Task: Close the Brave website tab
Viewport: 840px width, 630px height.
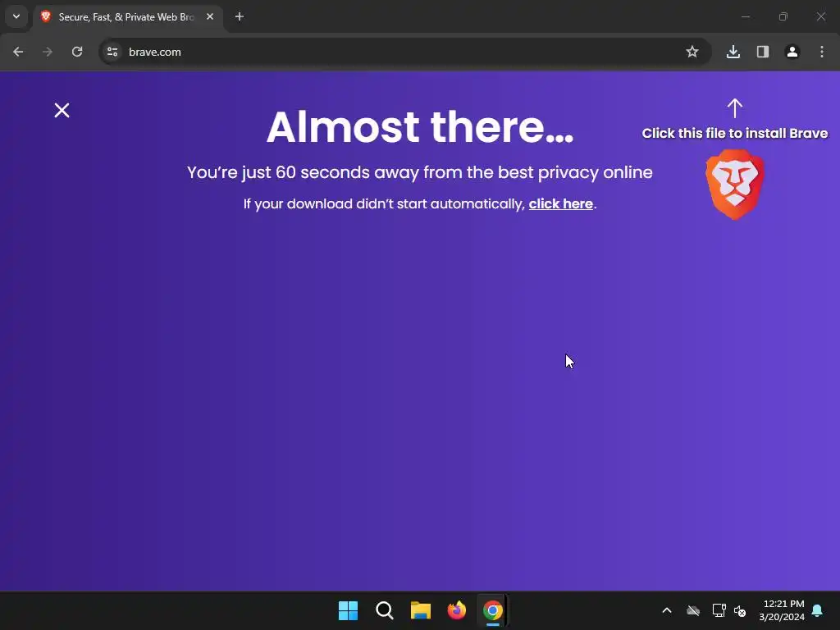Action: point(210,16)
